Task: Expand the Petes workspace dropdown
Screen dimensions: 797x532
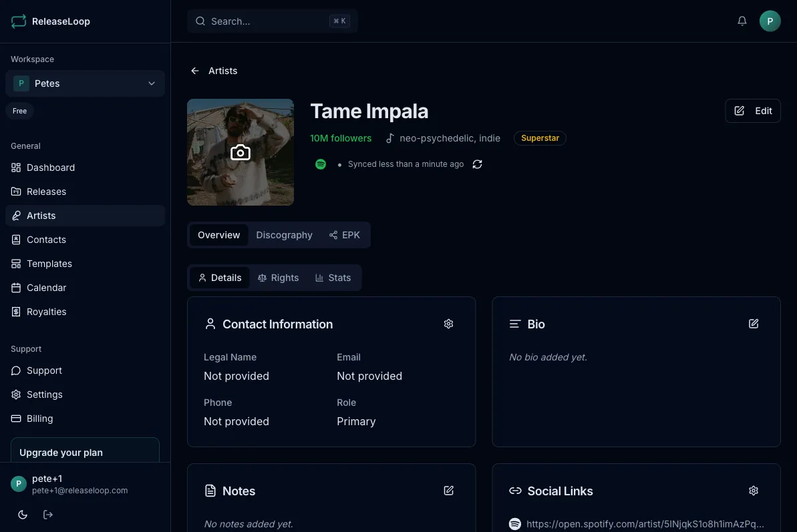Action: (x=85, y=83)
